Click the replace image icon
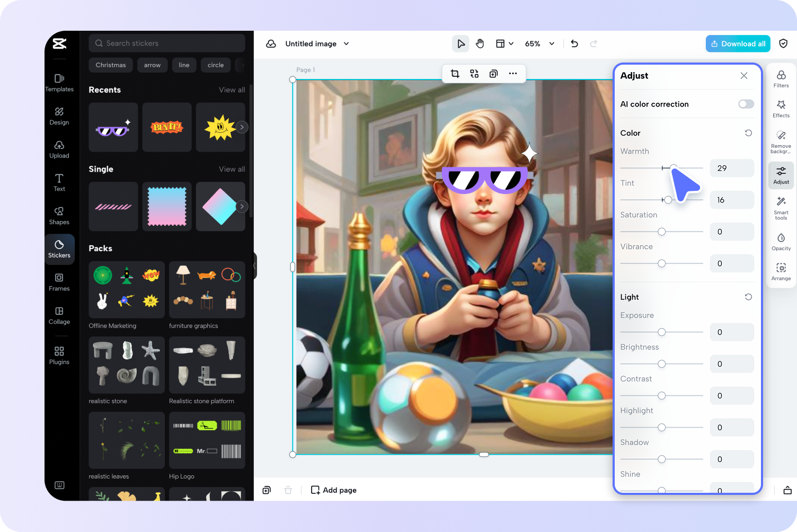Viewport: 797px width, 532px height. click(474, 74)
